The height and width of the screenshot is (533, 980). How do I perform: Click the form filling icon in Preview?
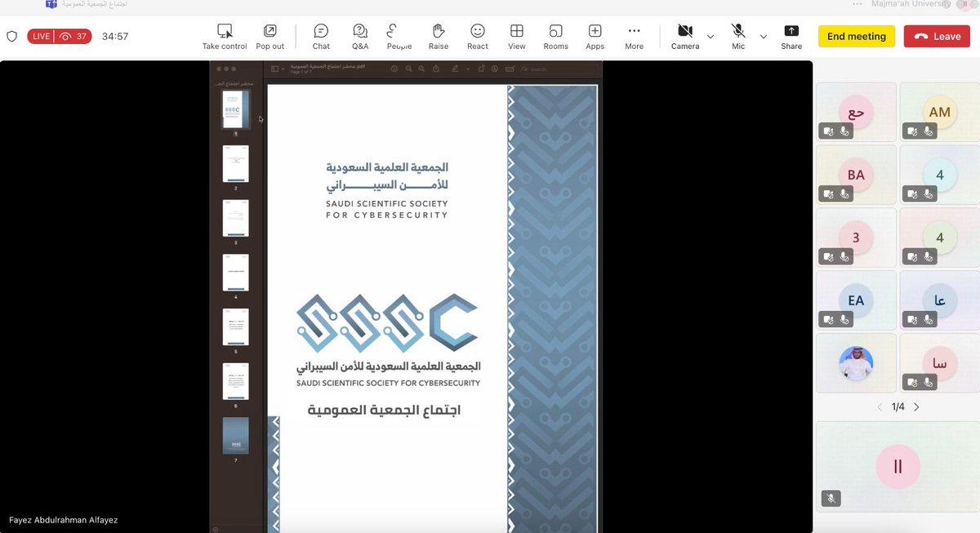coord(510,69)
